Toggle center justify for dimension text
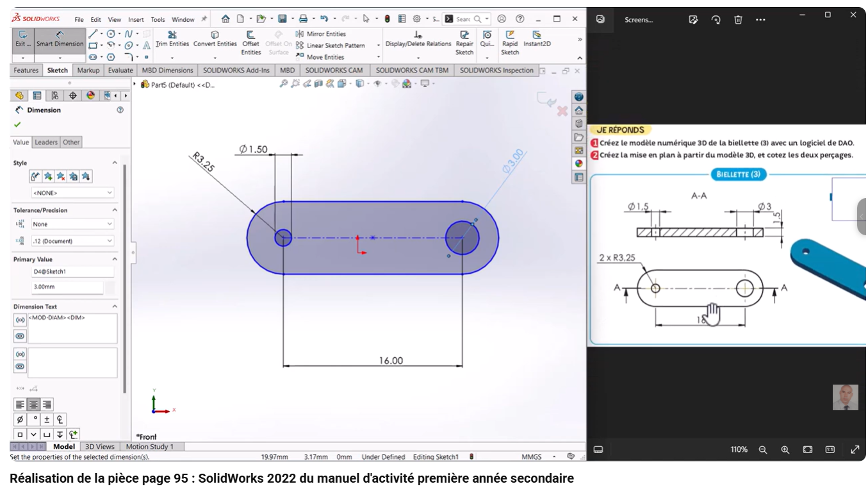The height and width of the screenshot is (491, 868). 33,404
